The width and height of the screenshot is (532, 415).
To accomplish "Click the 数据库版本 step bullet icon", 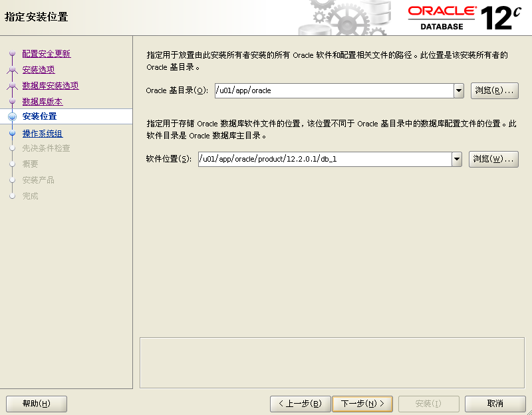I will pyautogui.click(x=13, y=101).
